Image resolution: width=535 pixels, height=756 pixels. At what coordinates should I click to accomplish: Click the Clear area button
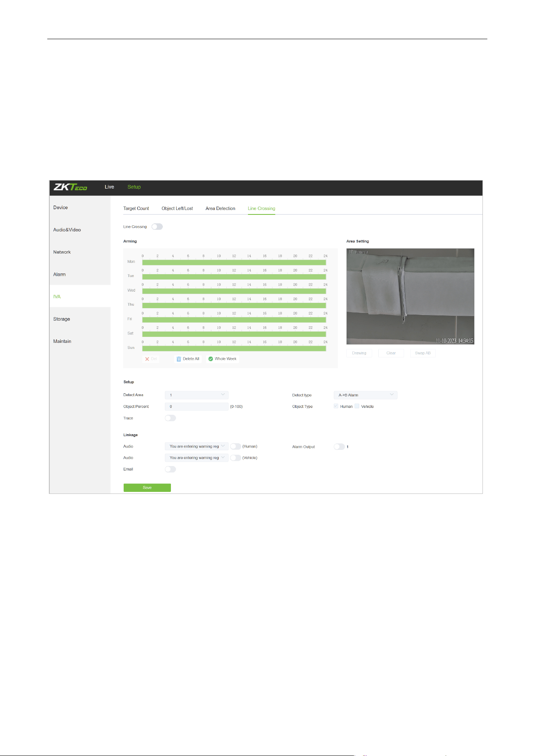[x=391, y=353]
